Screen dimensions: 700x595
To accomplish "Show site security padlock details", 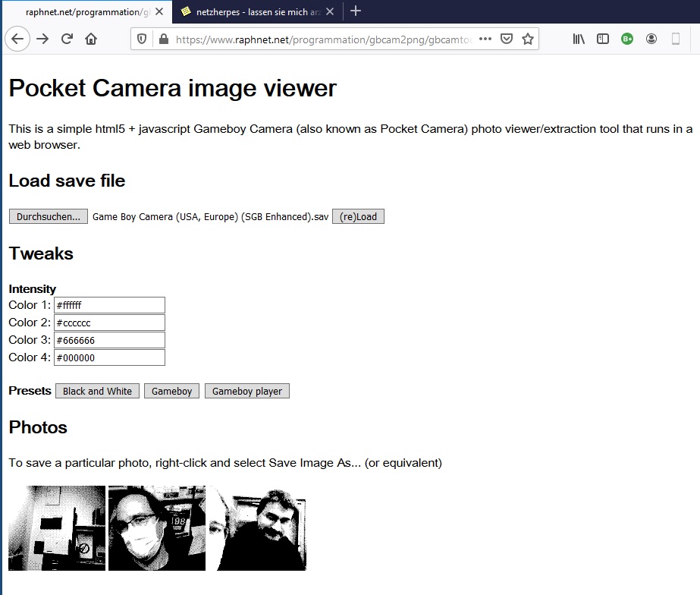I will point(164,39).
